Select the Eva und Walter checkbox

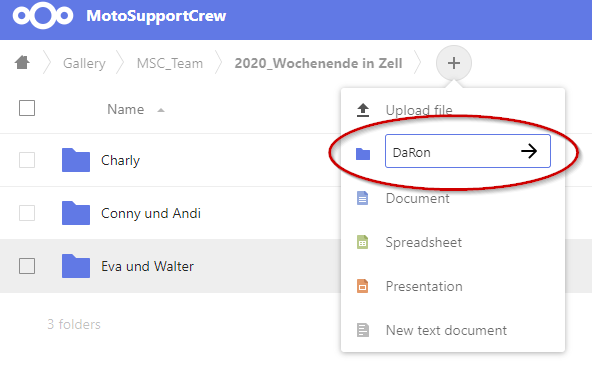click(x=27, y=266)
